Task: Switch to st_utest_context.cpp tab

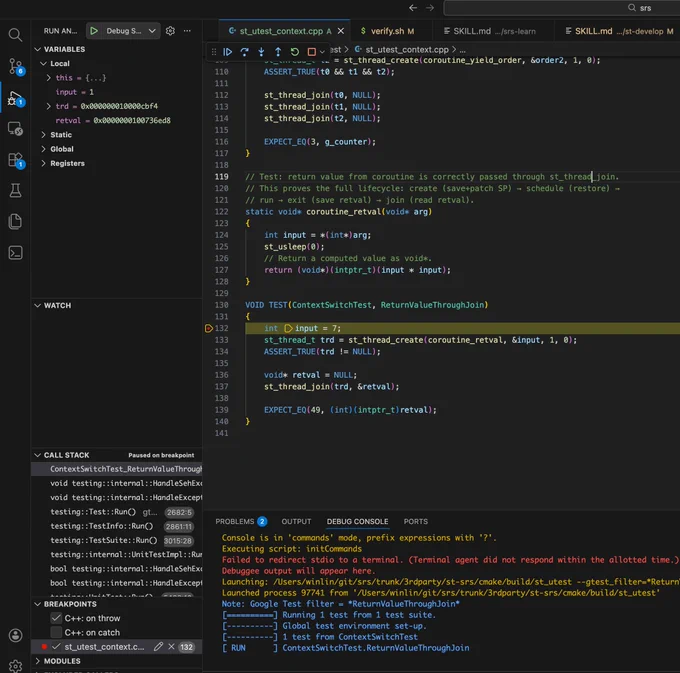Action: pyautogui.click(x=281, y=31)
